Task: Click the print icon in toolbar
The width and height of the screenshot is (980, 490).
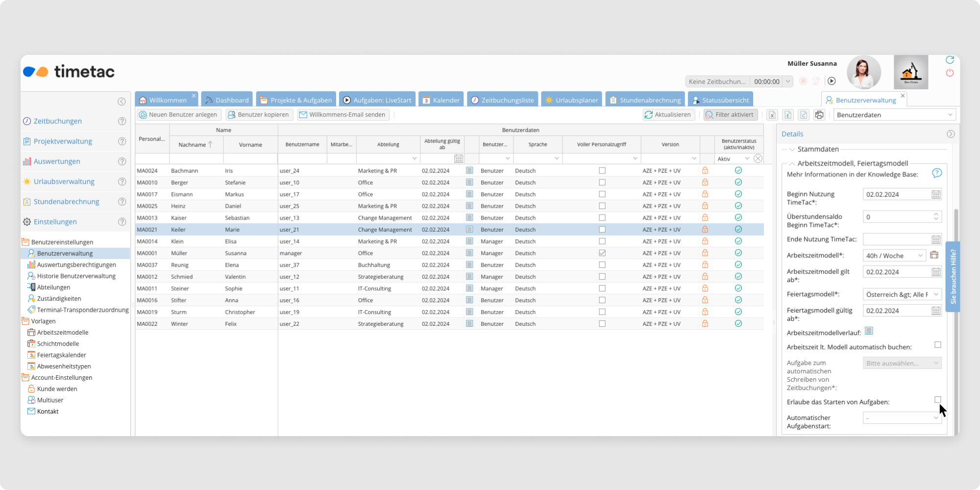Action: (x=819, y=115)
